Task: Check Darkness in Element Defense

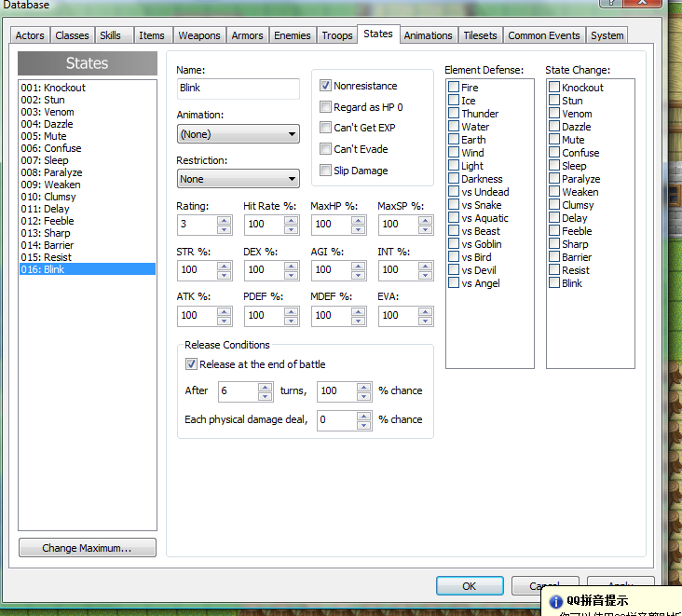Action: point(454,178)
